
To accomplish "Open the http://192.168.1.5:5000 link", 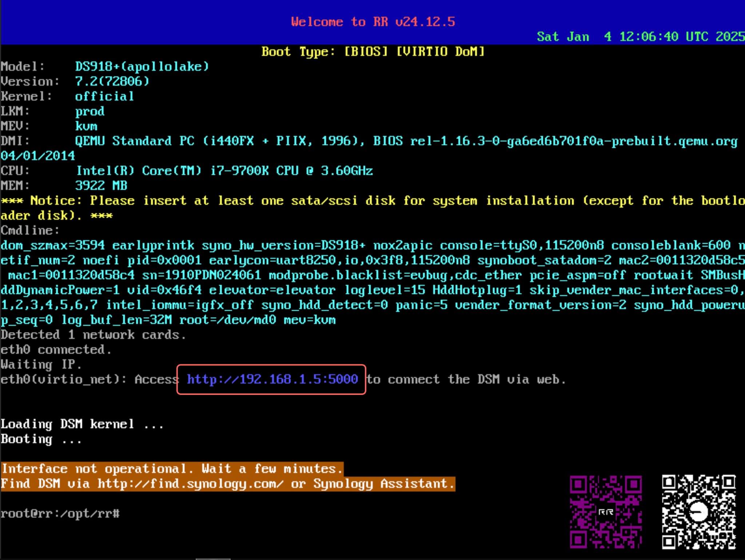I will pos(272,379).
